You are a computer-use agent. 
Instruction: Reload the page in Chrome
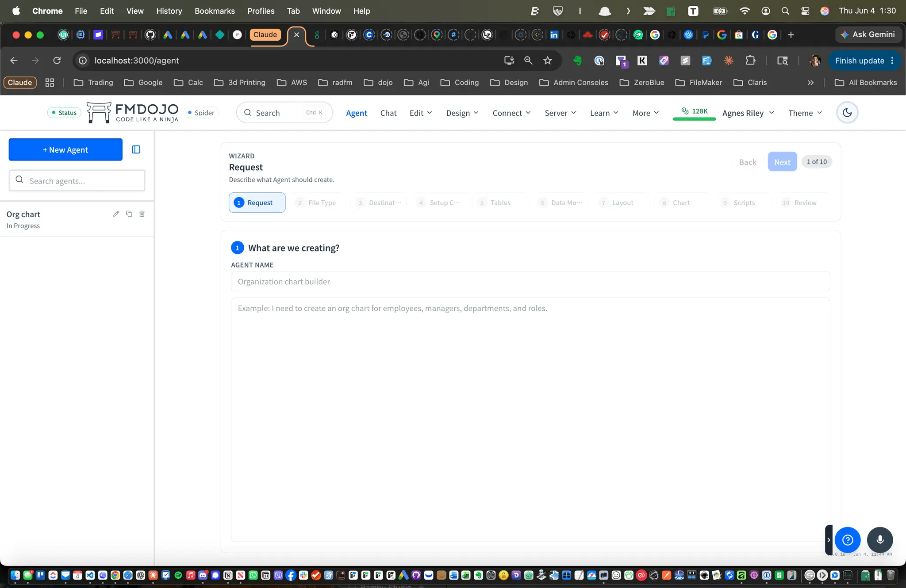[57, 61]
